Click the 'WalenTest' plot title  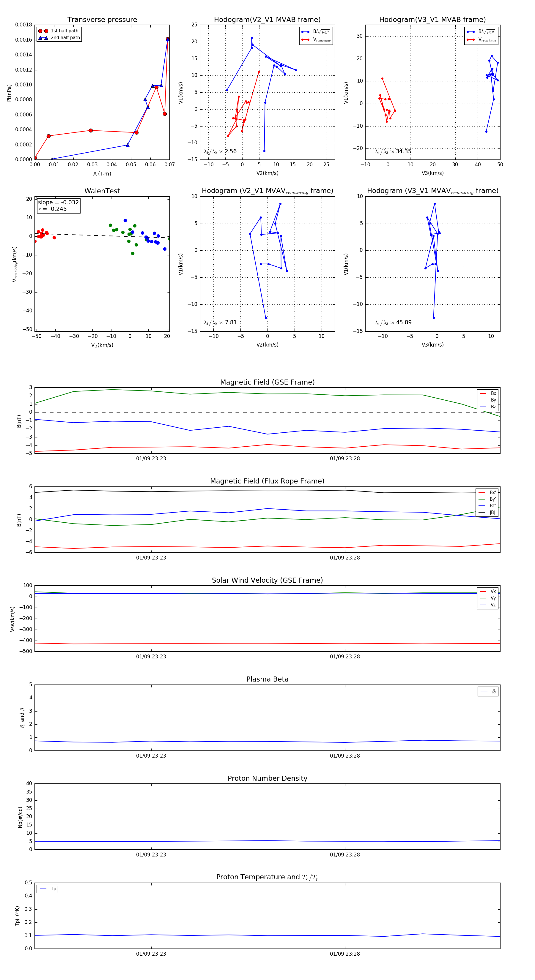tap(102, 191)
